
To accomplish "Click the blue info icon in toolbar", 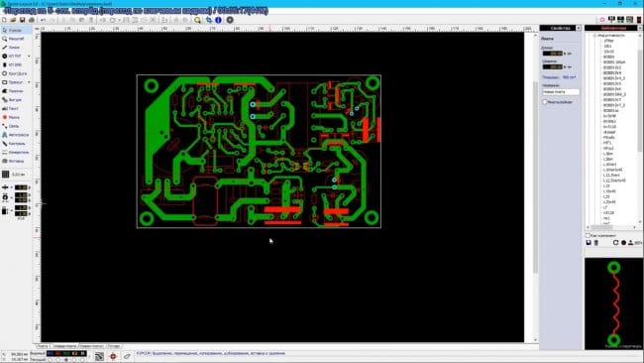I will 219,20.
